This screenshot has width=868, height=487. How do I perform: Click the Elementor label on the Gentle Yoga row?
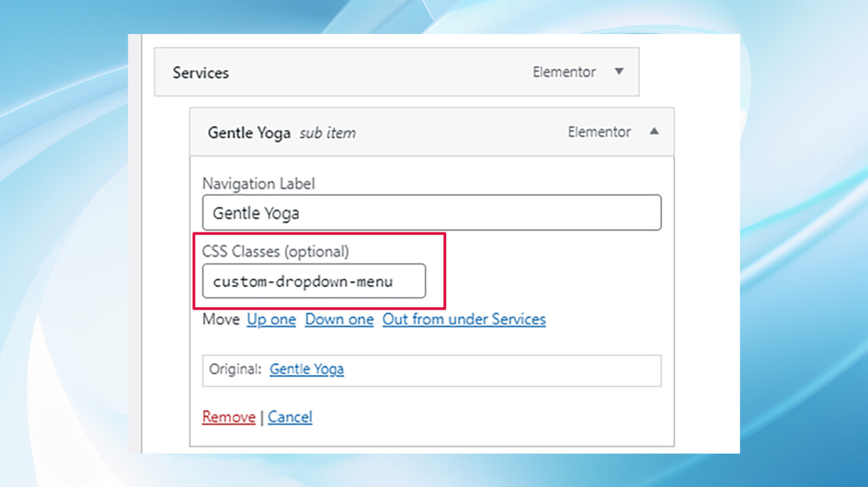tap(599, 132)
